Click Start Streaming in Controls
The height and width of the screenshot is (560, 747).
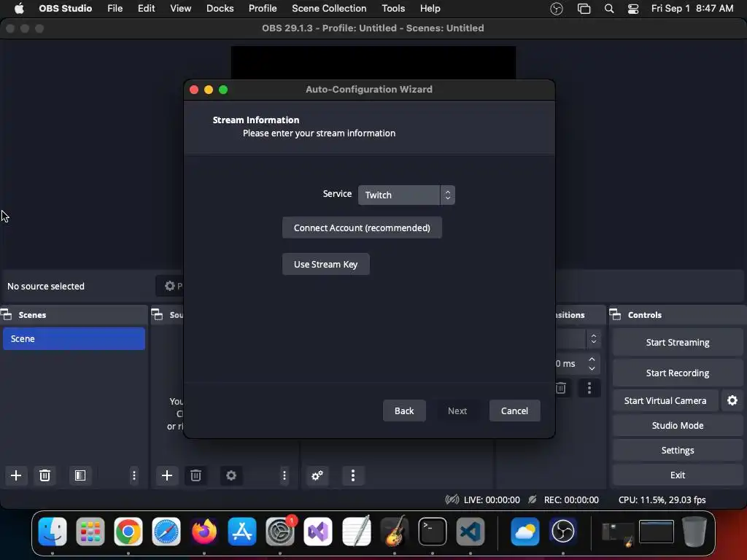(678, 343)
